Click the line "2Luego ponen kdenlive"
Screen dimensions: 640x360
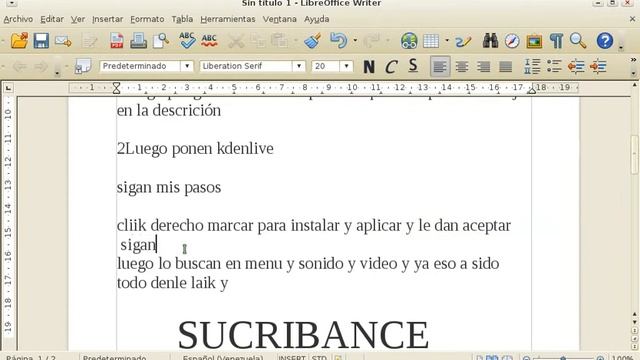(x=195, y=149)
